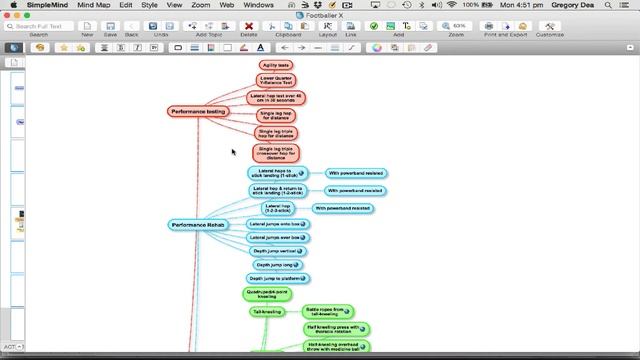Image resolution: width=640 pixels, height=360 pixels.
Task: Click the Redo icon beside Undo
Action: click(169, 26)
